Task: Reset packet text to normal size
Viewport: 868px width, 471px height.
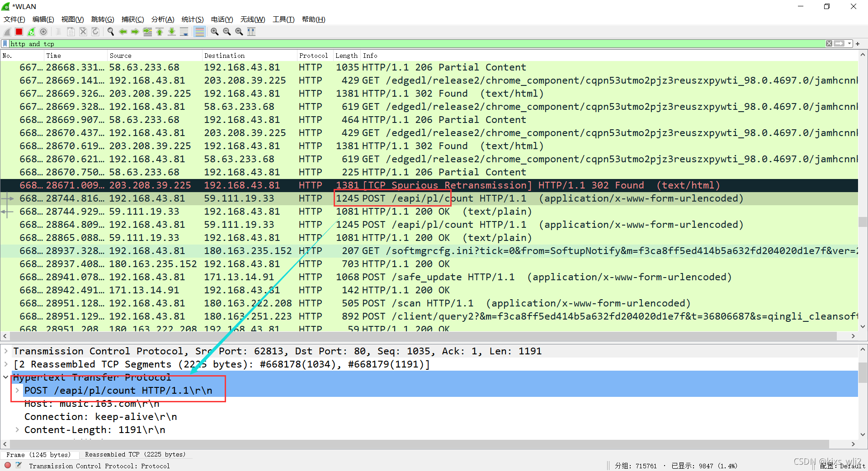Action: coord(239,32)
